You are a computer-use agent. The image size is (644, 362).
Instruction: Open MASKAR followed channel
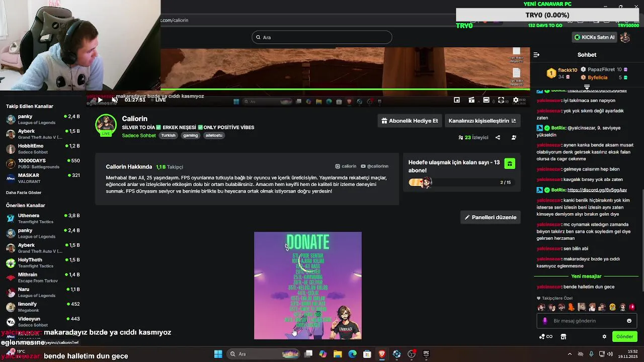pyautogui.click(x=43, y=178)
